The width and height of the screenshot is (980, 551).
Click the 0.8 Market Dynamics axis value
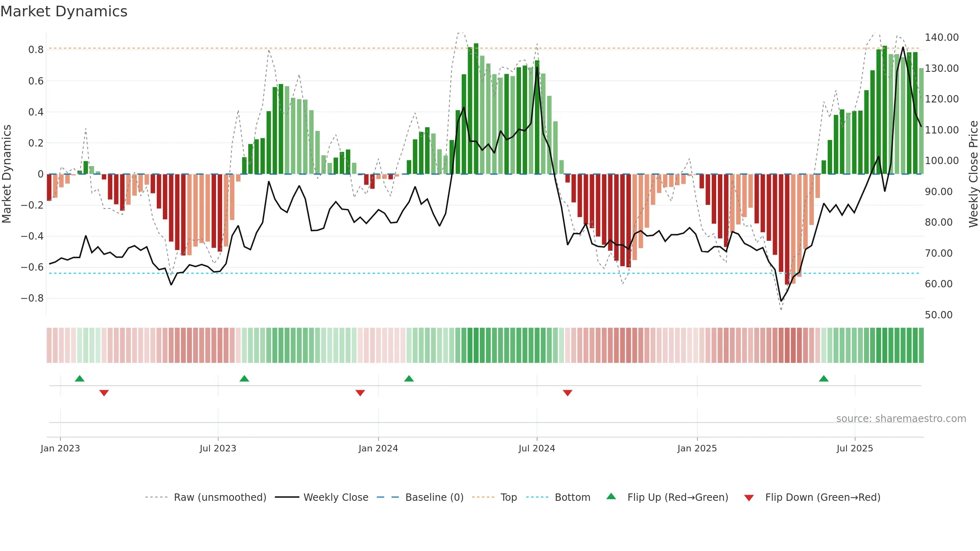(x=36, y=50)
